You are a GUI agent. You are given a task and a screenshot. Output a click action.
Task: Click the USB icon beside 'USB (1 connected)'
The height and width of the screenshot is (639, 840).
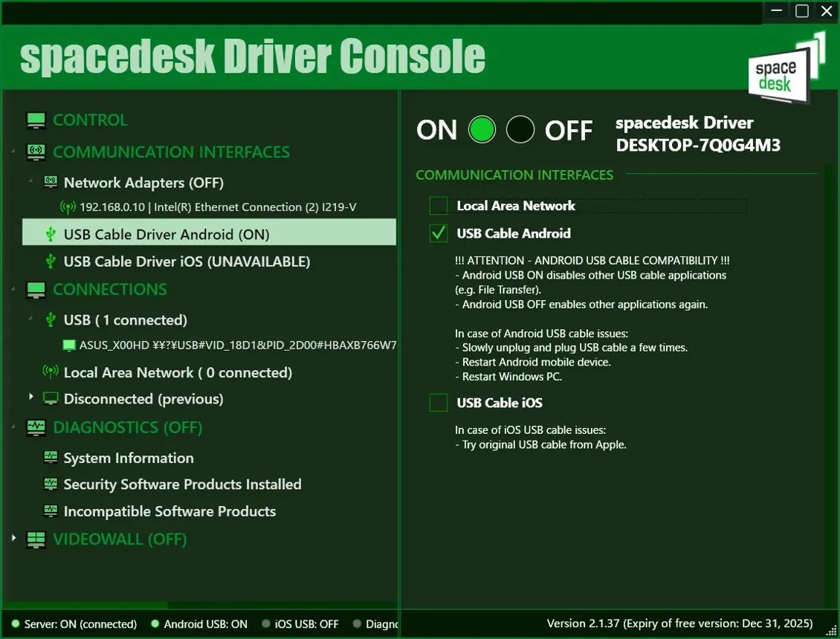[51, 319]
